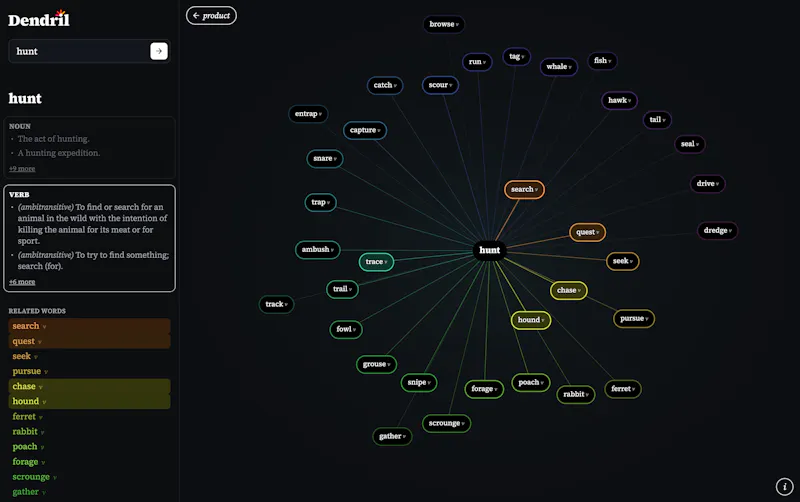This screenshot has height=502, width=800.
Task: Select the ferret graph node
Action: [x=623, y=389]
